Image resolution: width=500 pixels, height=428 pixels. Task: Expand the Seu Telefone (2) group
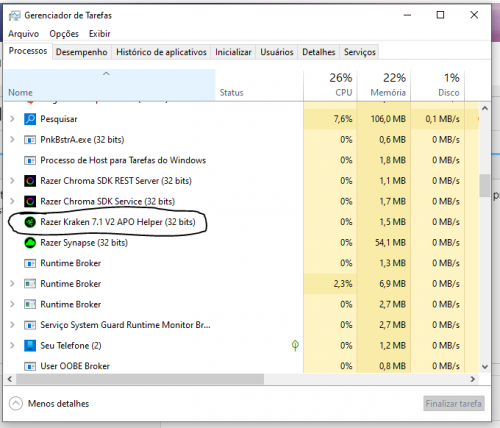point(12,346)
